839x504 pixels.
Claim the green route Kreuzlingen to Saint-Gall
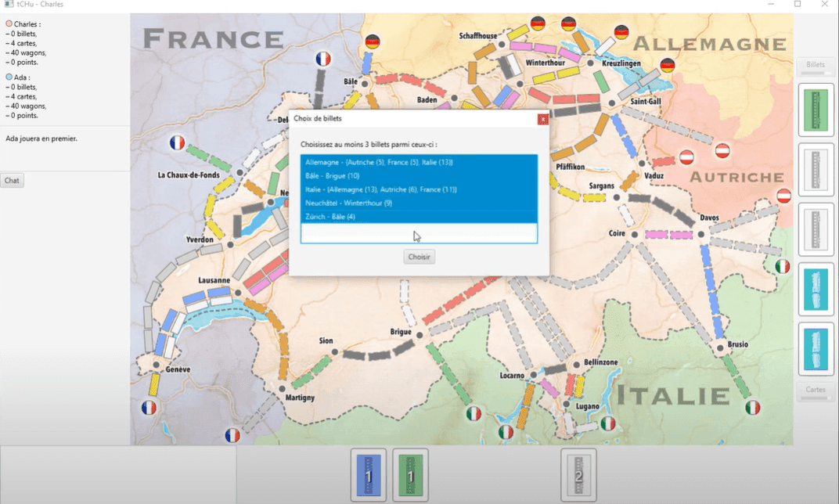pyautogui.click(x=602, y=81)
